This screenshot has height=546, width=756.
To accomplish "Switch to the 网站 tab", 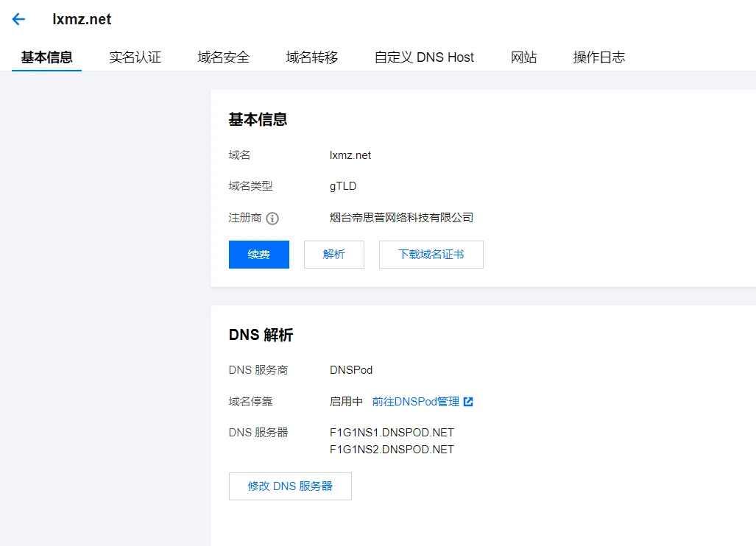I will tap(523, 57).
